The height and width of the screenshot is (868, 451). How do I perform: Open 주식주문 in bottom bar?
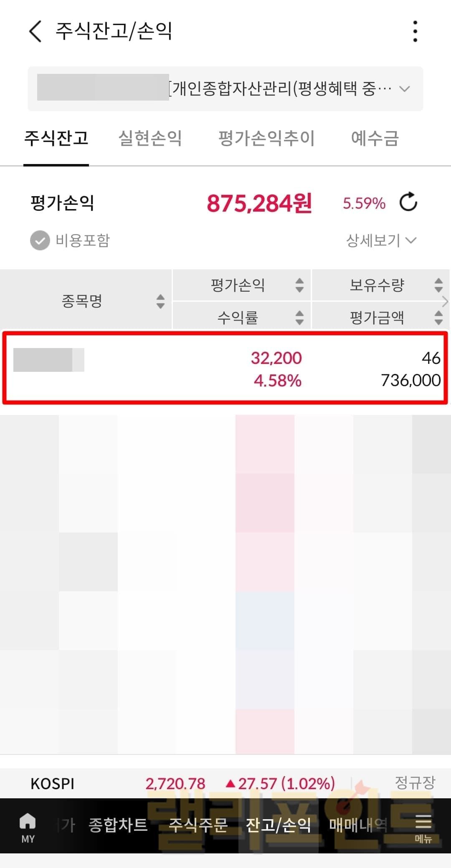pyautogui.click(x=198, y=825)
